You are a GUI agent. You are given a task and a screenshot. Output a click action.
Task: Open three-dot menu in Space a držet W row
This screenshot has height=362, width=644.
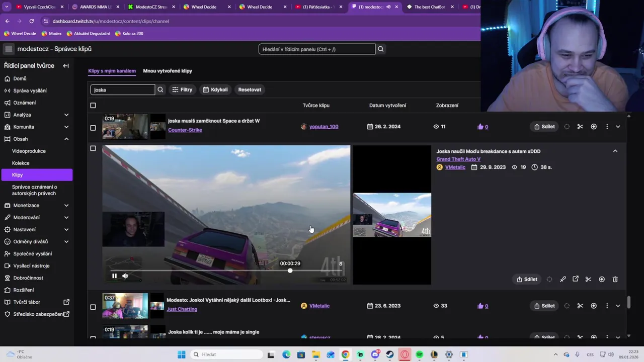click(x=607, y=127)
